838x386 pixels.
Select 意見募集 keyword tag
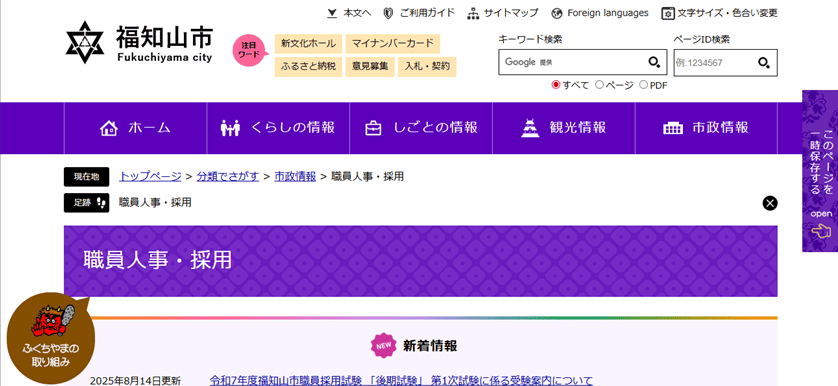click(x=370, y=67)
